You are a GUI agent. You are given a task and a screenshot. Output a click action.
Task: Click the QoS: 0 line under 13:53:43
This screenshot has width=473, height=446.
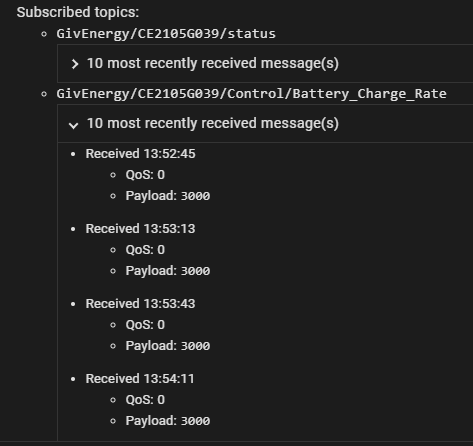point(145,325)
